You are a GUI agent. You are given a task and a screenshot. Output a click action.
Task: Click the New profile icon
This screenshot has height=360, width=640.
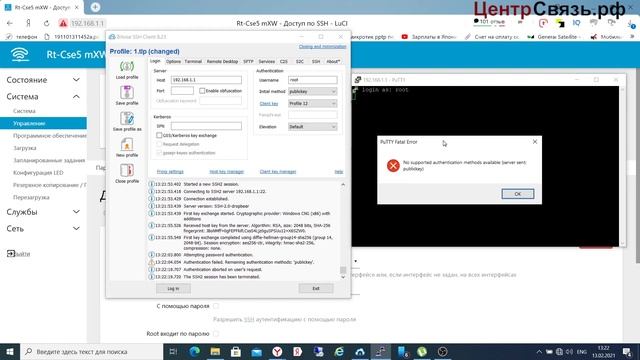(x=127, y=144)
